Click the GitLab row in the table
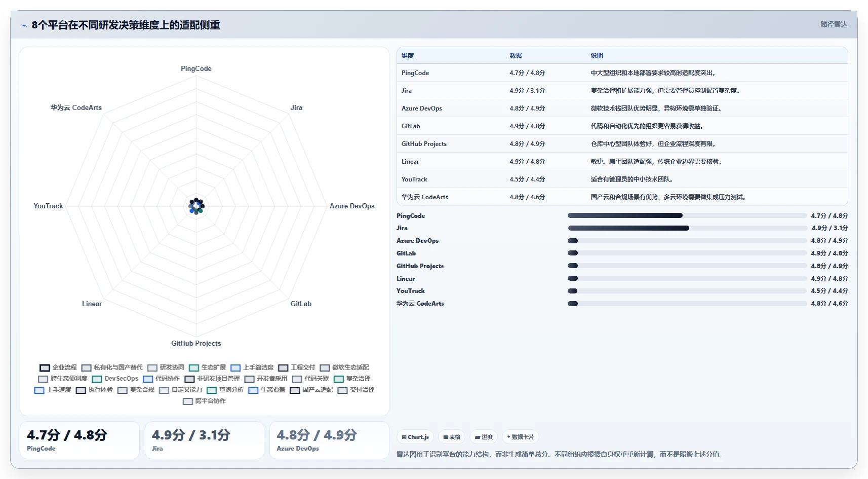The image size is (868, 479). pyautogui.click(x=622, y=126)
